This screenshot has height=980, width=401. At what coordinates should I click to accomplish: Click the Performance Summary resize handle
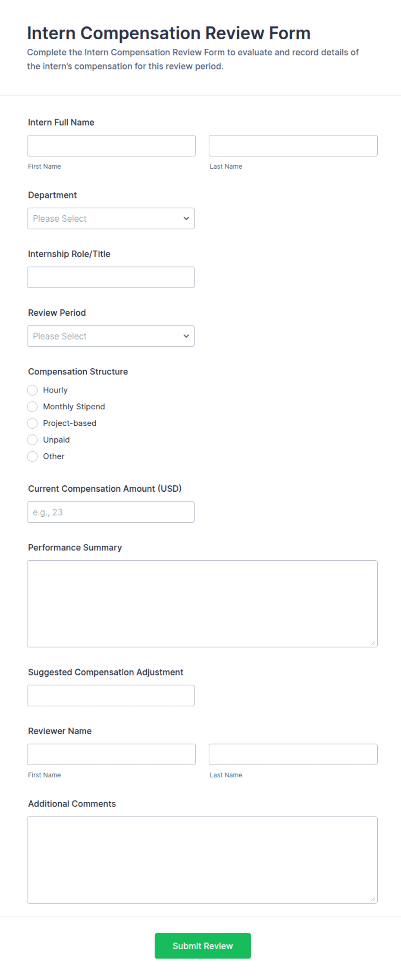[x=373, y=643]
